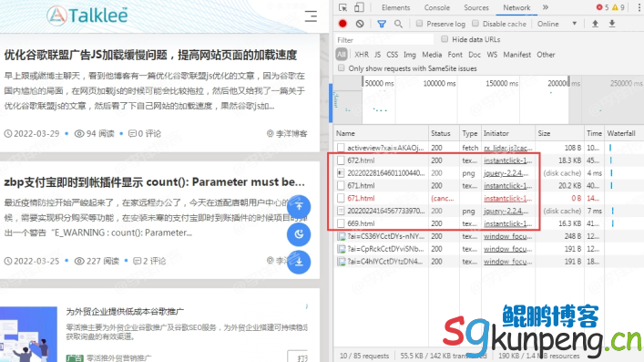Click the yellow warning count indicator
This screenshot has height=362, width=644.
(618, 7)
